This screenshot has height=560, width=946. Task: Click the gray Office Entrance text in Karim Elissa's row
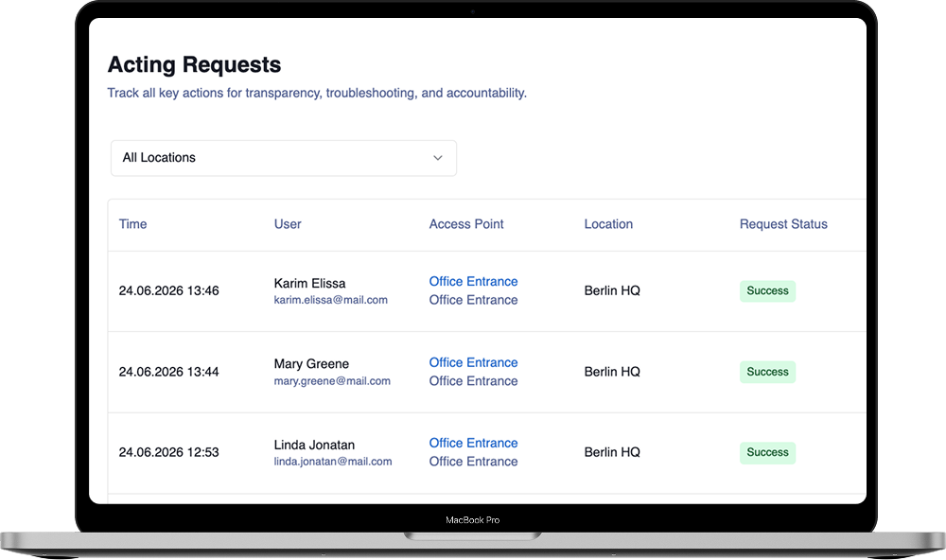474,300
